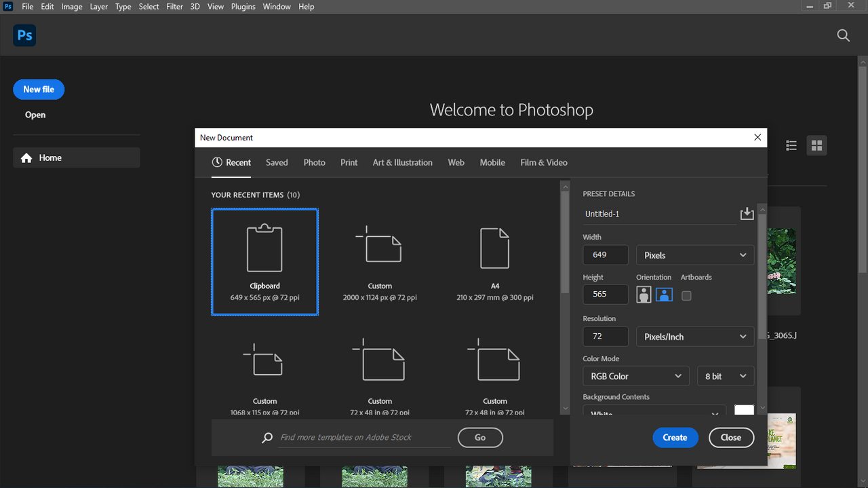Select portrait orientation icon
Image resolution: width=868 pixels, height=488 pixels.
[x=644, y=295]
